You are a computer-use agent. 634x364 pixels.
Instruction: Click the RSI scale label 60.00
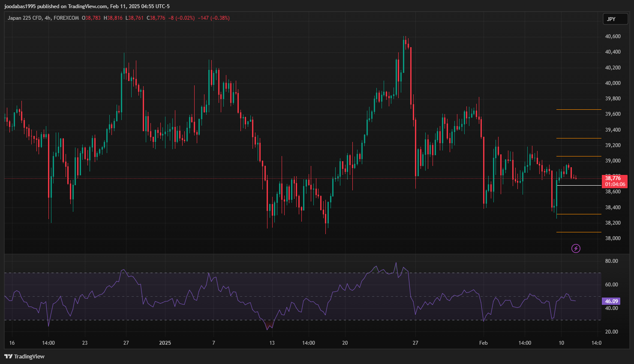611,285
